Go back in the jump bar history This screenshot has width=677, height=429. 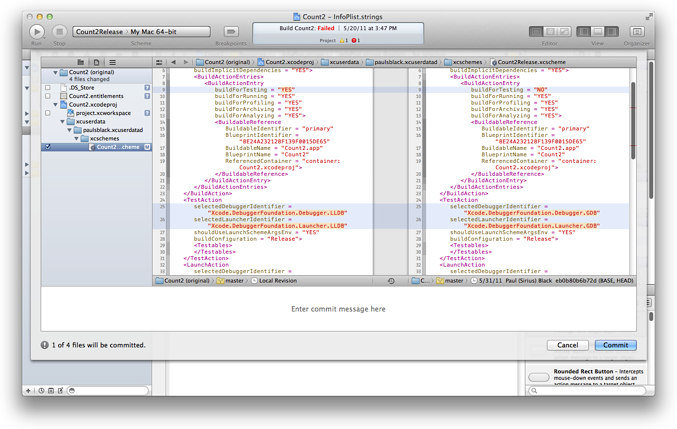click(173, 62)
